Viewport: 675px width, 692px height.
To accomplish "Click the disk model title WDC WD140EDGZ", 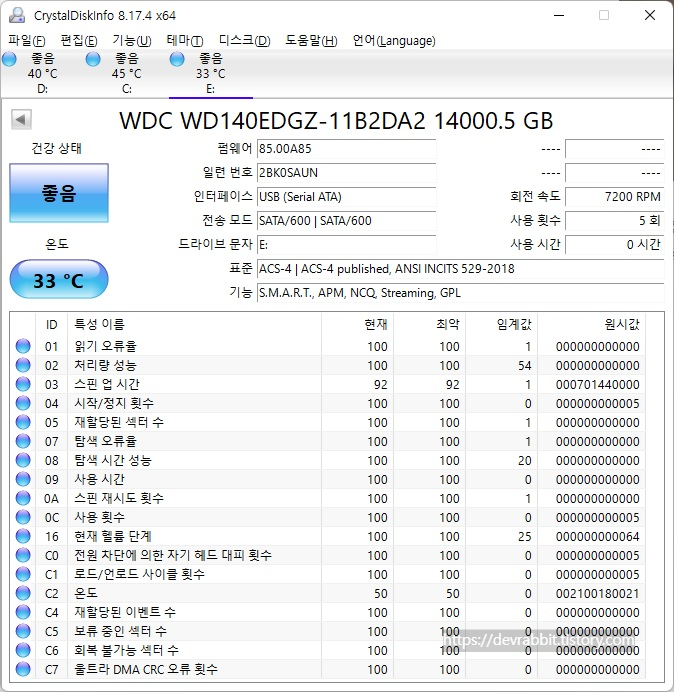I will click(336, 120).
